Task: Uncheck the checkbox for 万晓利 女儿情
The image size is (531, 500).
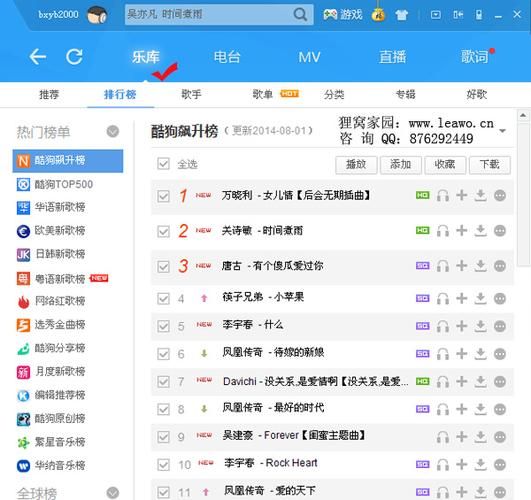Action: pos(163,196)
